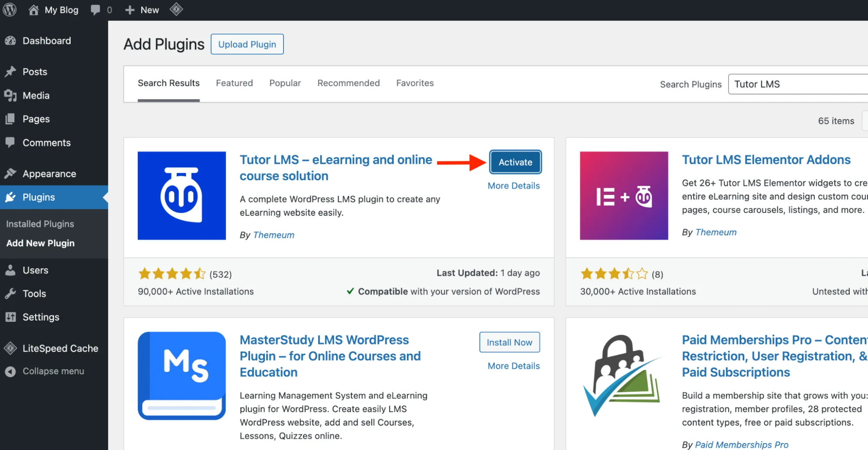Click the Pages icon in sidebar

(x=10, y=119)
